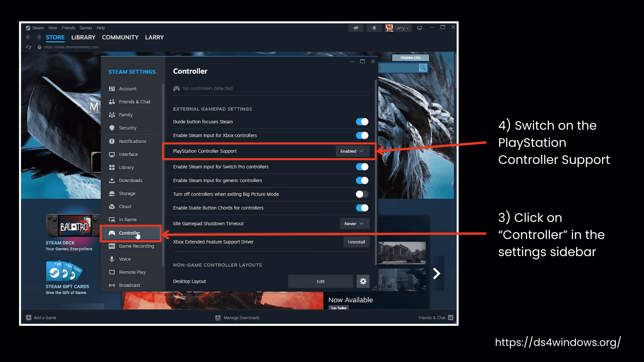The width and height of the screenshot is (644, 362).
Task: Open Friends & Chat at bottom right
Action: [436, 317]
